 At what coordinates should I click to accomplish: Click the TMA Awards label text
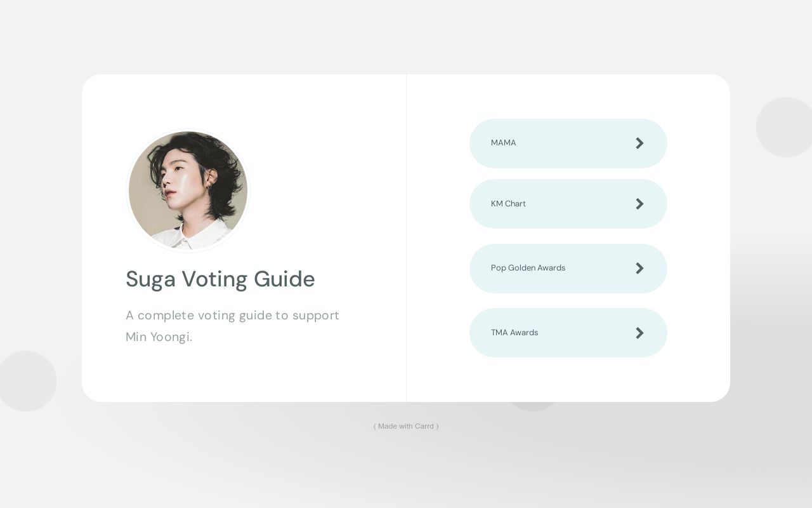tap(514, 333)
